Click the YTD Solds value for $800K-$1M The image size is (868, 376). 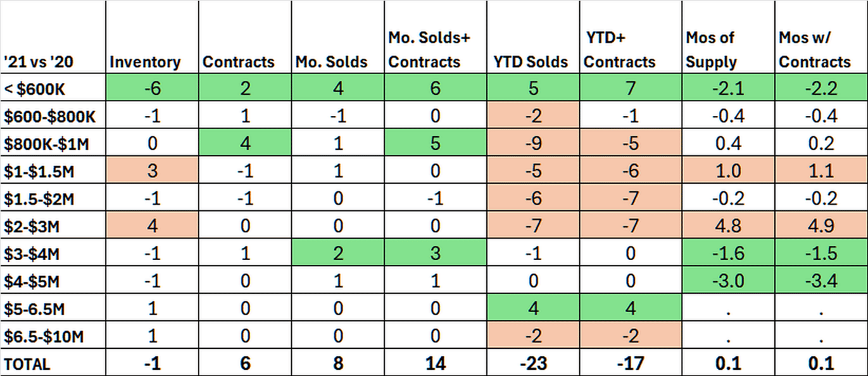(533, 143)
